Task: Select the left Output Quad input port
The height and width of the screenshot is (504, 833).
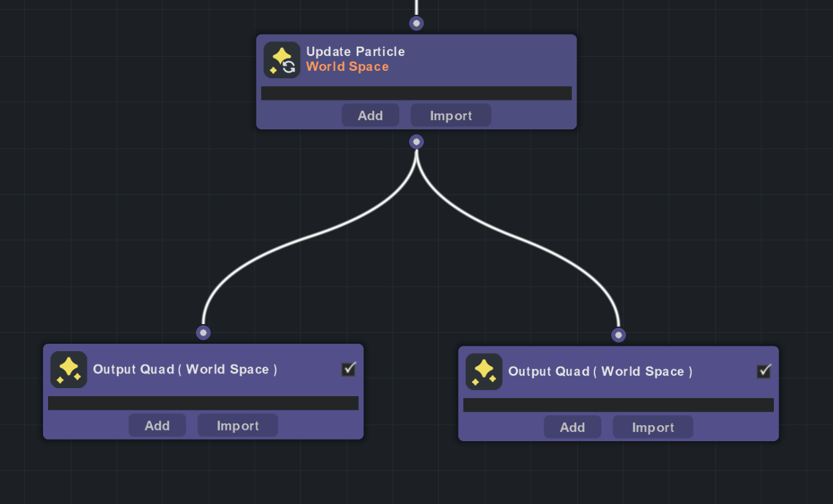Action: (x=203, y=332)
